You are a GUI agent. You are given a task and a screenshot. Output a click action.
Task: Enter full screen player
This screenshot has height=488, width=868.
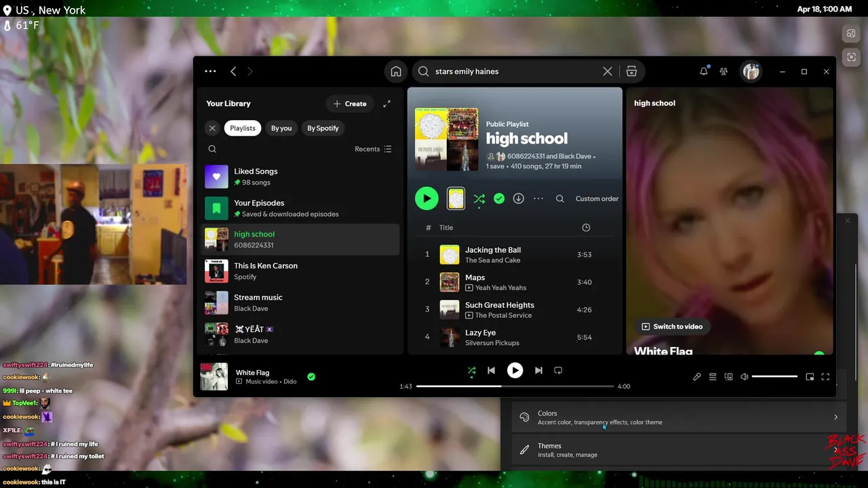click(825, 377)
